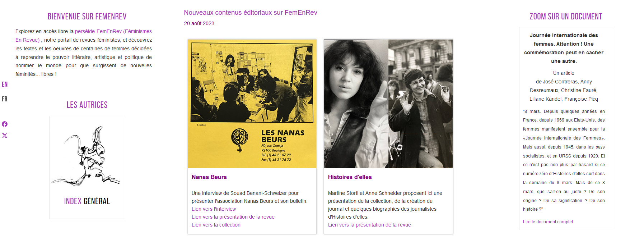Switch site language to EN
The height and width of the screenshot is (242, 644).
[x=5, y=84]
